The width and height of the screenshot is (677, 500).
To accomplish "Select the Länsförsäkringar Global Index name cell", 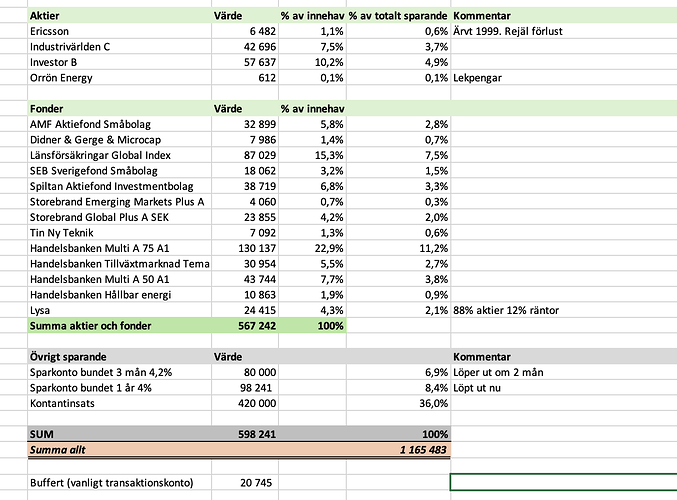I will coord(100,155).
